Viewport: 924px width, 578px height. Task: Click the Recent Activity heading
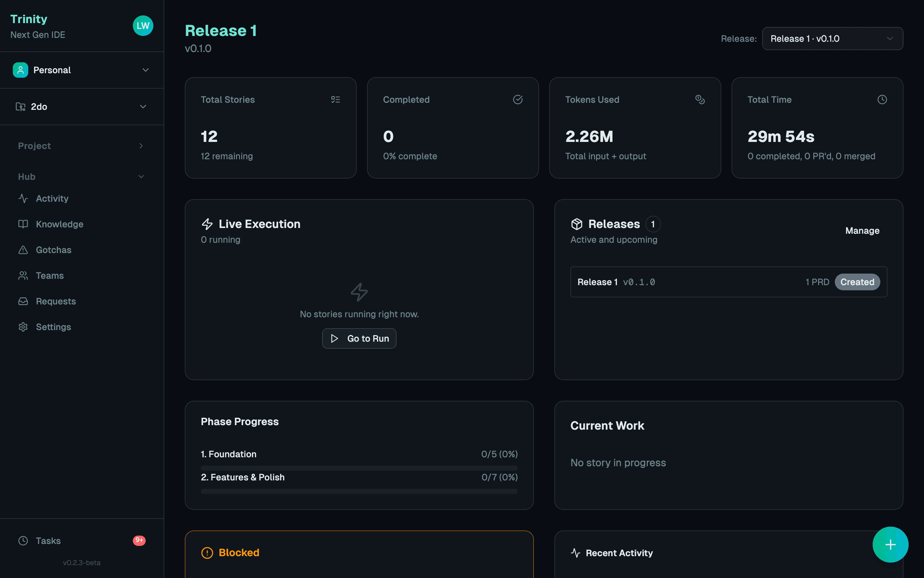pyautogui.click(x=619, y=553)
